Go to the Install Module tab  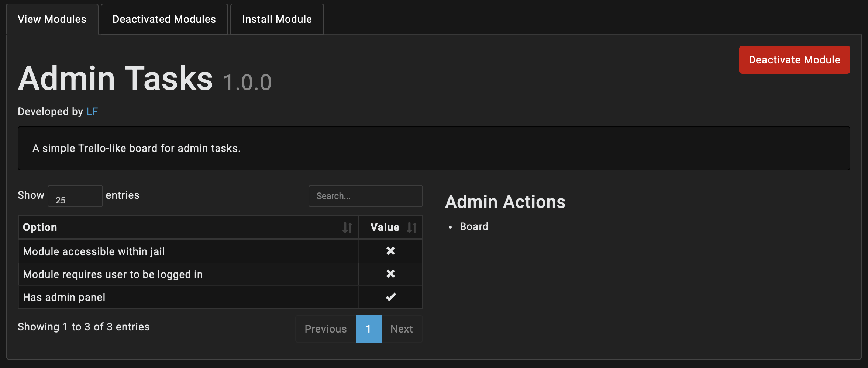coord(277,19)
